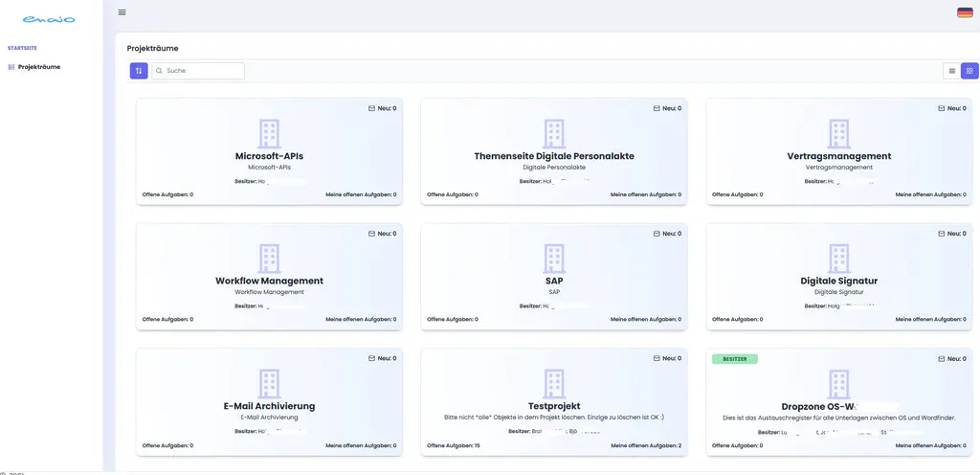Click the Neu mail icon on Dropzone card
Image resolution: width=980 pixels, height=475 pixels.
point(942,358)
